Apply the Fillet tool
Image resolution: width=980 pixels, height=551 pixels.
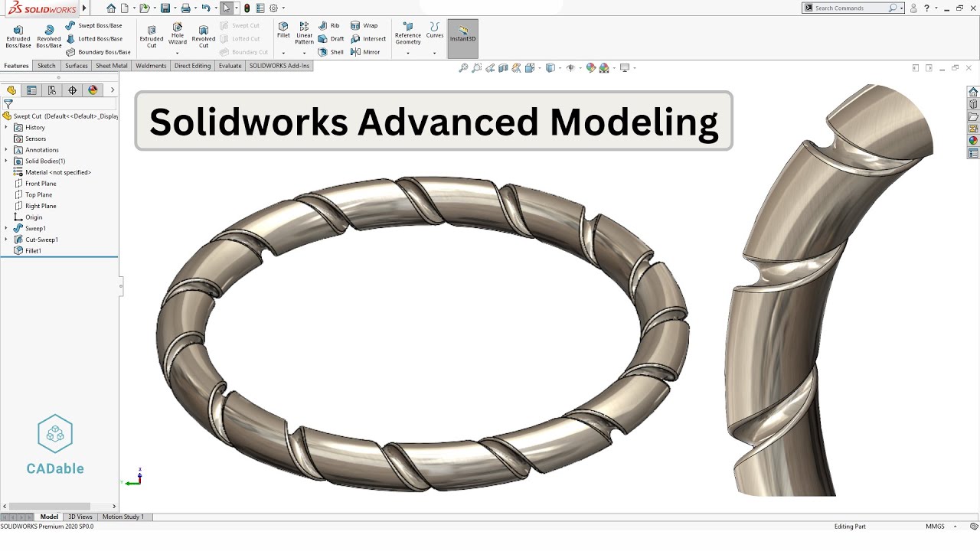[x=283, y=31]
